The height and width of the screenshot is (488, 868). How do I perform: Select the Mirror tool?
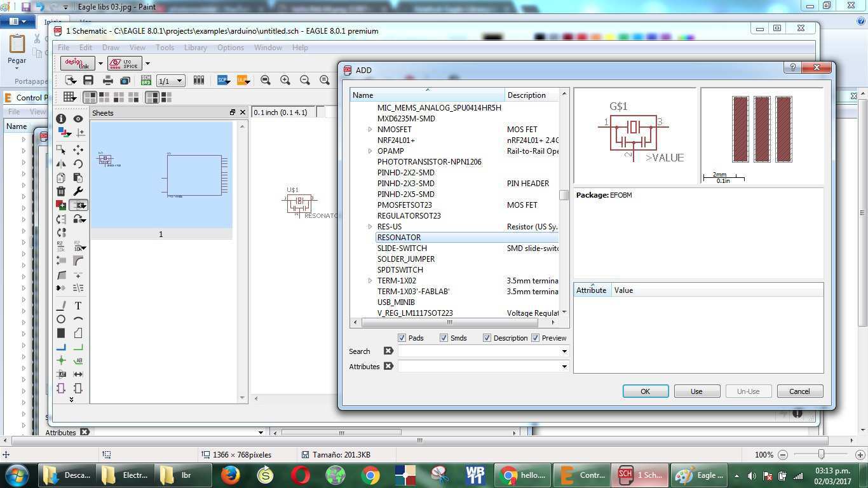(x=61, y=164)
